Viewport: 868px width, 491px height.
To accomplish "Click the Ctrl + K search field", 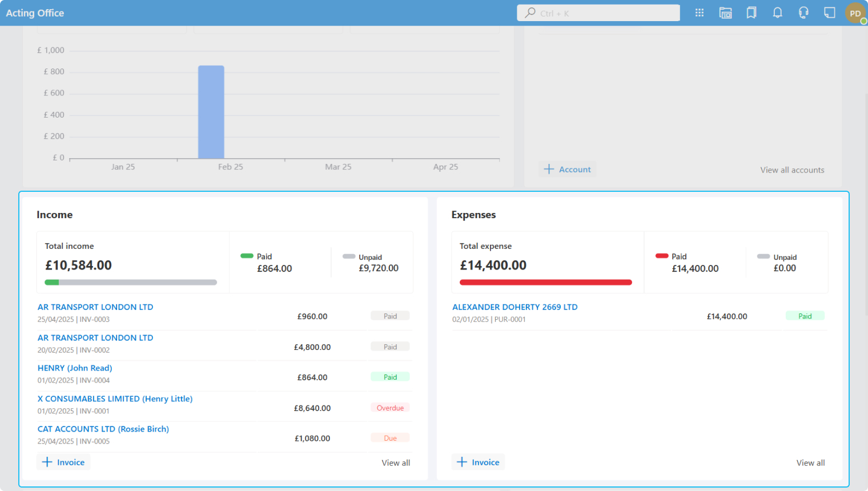I will (605, 13).
